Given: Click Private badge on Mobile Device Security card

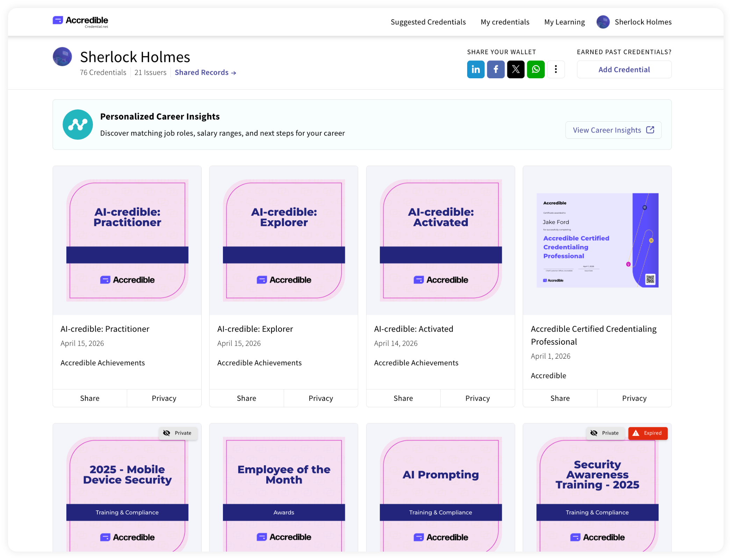Looking at the screenshot, I should click(x=178, y=433).
